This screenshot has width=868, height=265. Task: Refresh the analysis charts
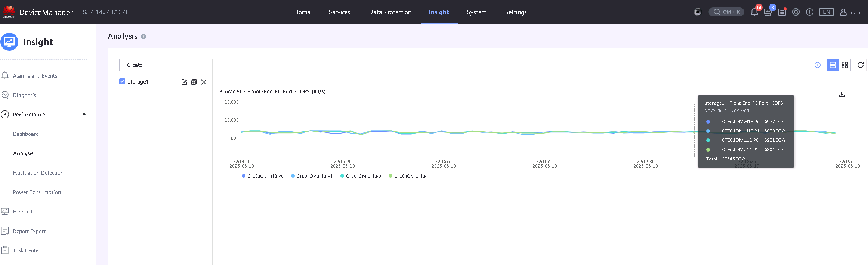tap(861, 65)
